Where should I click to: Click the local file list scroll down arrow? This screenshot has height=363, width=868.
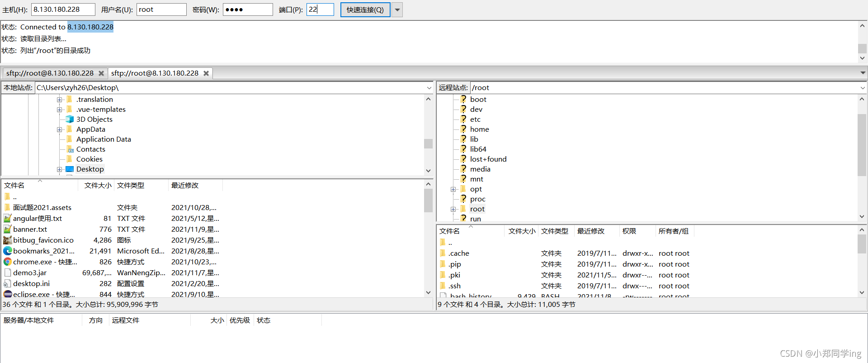(429, 293)
